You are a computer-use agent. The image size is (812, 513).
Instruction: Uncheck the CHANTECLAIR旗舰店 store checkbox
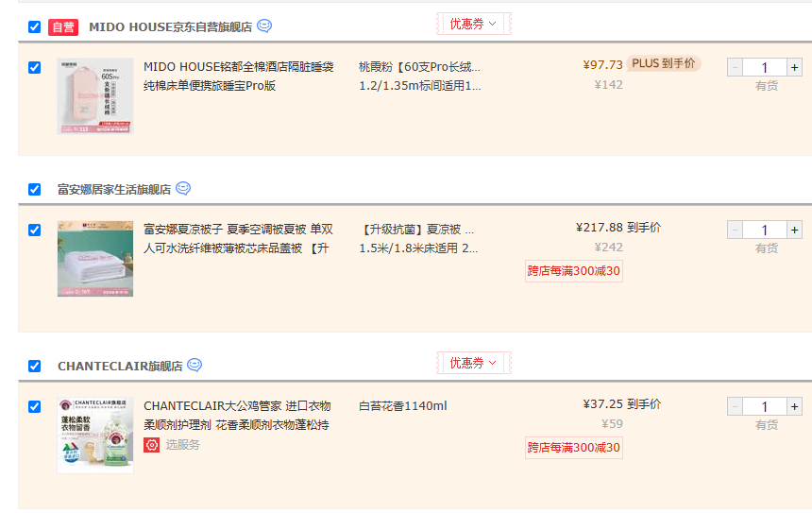click(35, 366)
